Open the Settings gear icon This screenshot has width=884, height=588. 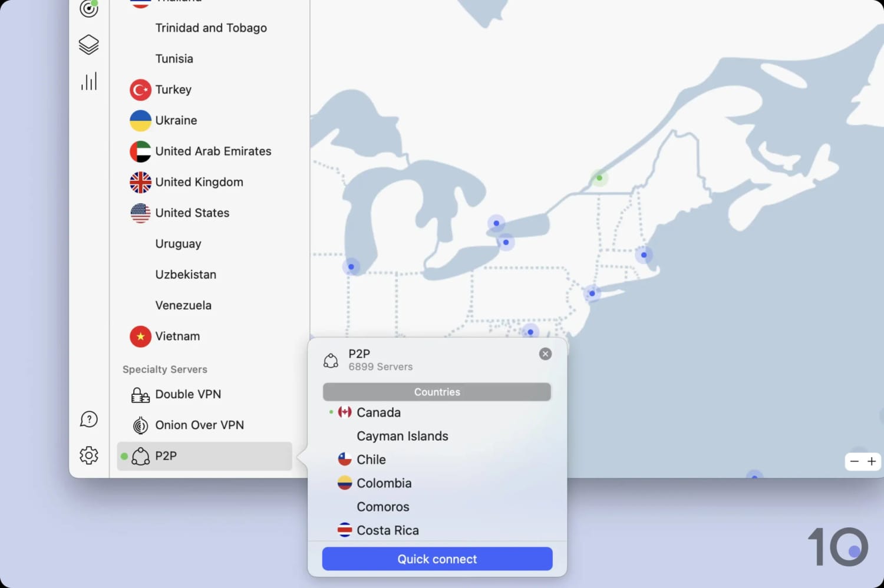coord(88,455)
